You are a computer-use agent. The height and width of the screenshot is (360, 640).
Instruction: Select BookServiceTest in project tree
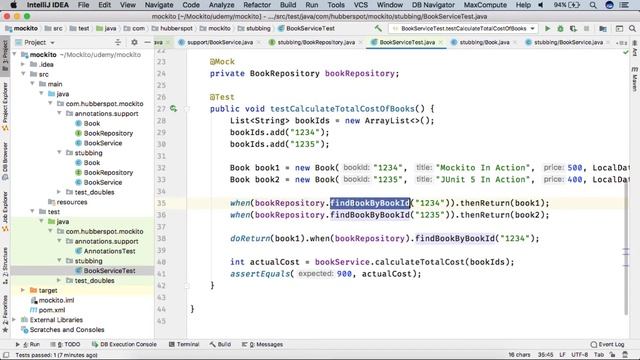point(109,271)
